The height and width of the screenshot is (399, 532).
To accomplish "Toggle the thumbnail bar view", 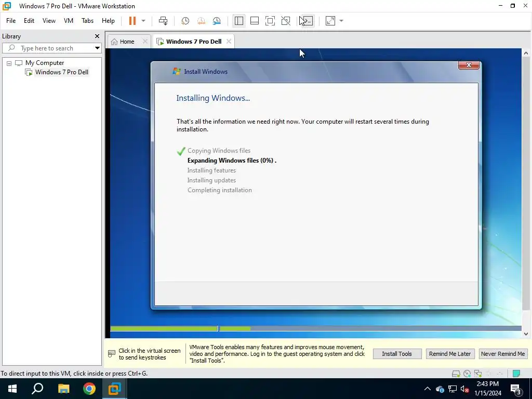I will [255, 21].
